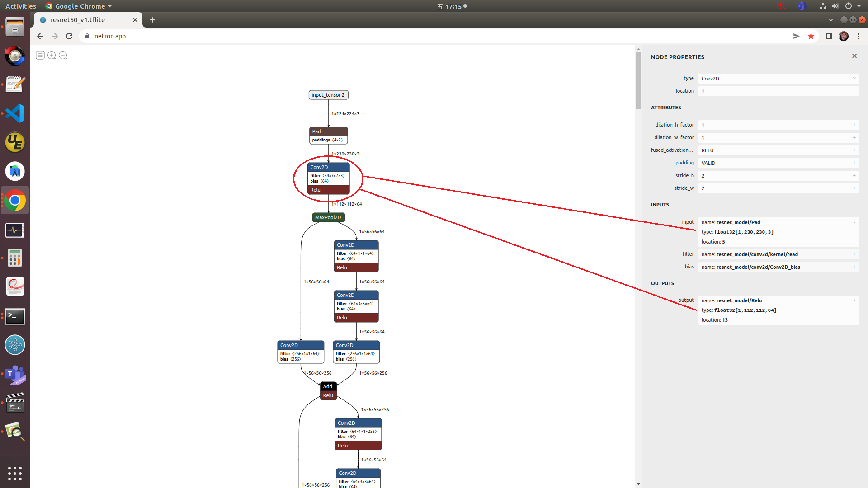Image resolution: width=868 pixels, height=488 pixels.
Task: Click the resnet50_v1.tflite browser tab
Action: [x=90, y=20]
